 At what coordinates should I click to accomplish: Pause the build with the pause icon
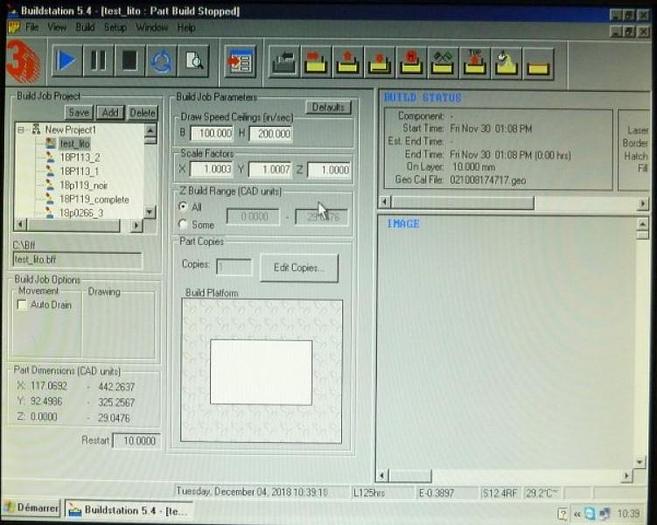point(98,61)
